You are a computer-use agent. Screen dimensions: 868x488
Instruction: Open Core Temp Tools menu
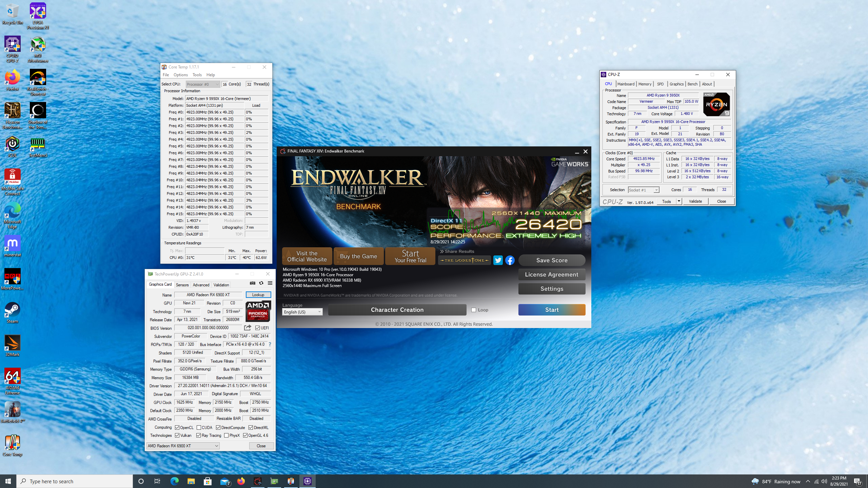click(197, 75)
